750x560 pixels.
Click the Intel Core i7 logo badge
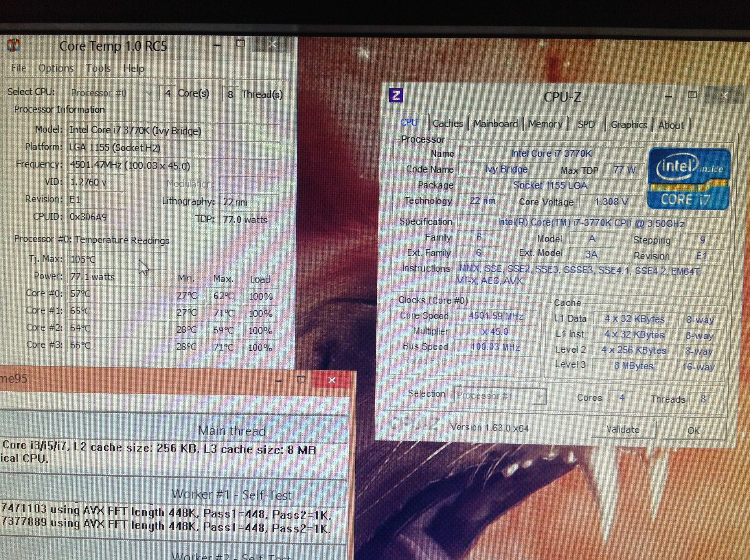[689, 178]
